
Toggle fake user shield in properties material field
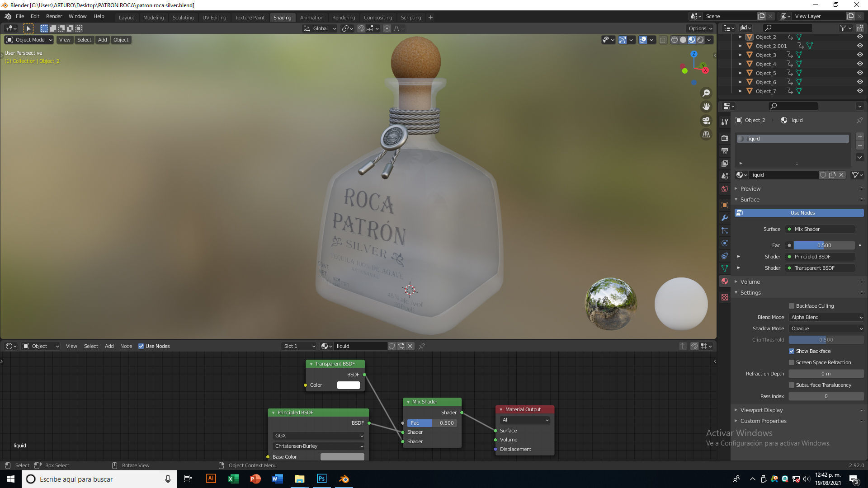pos(823,175)
